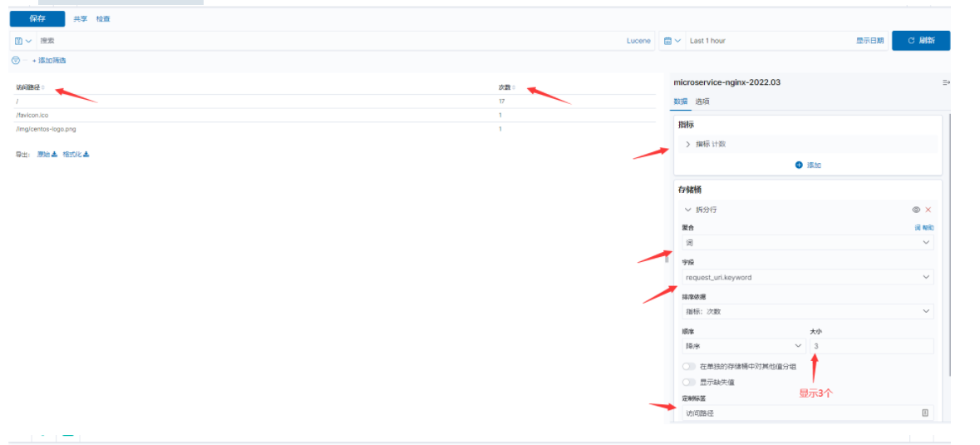This screenshot has width=980, height=445.
Task: Click the microservice-nginx-2022.03 index title
Action: point(726,82)
